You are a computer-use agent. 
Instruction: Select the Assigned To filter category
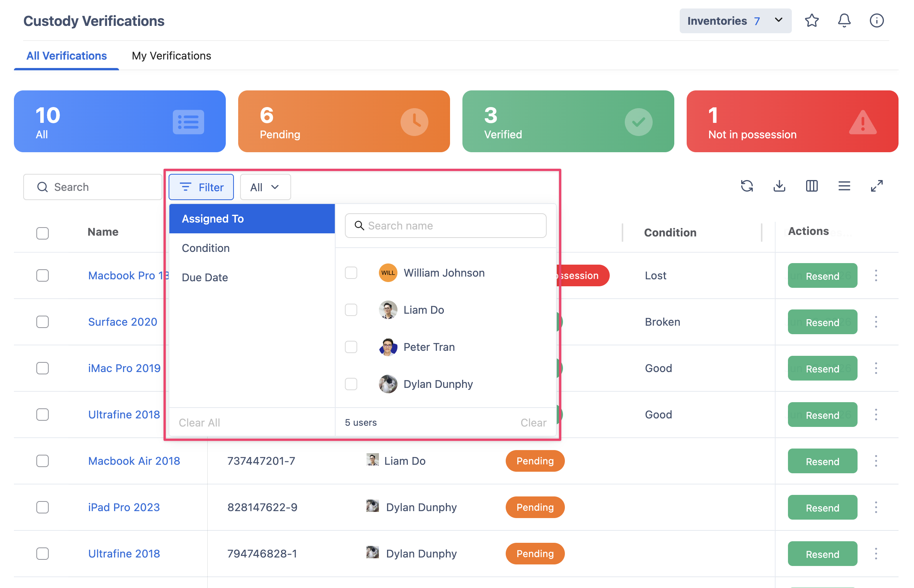coord(252,219)
